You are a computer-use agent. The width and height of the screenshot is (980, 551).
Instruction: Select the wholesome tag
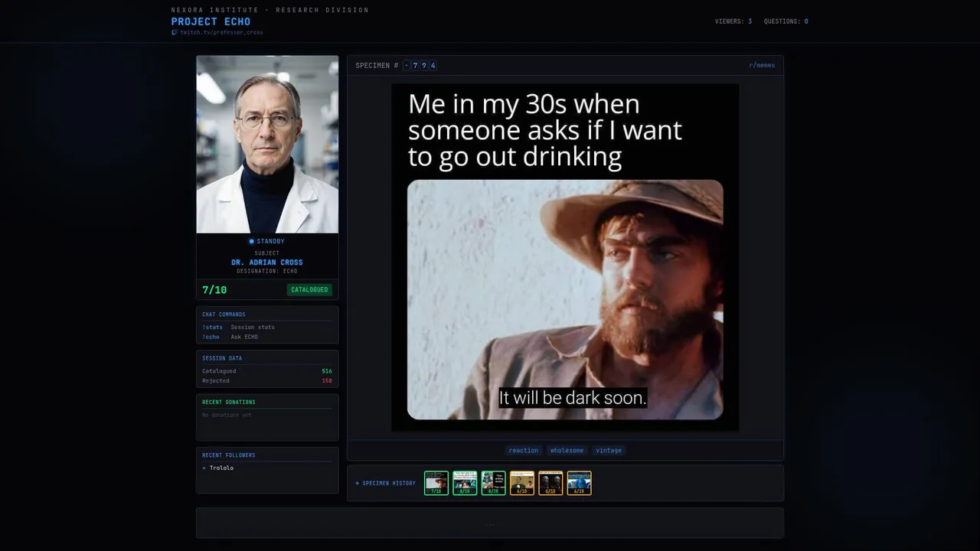click(567, 450)
